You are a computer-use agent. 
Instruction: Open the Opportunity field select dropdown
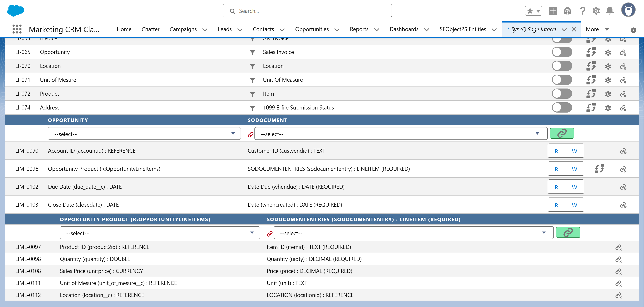coord(144,134)
